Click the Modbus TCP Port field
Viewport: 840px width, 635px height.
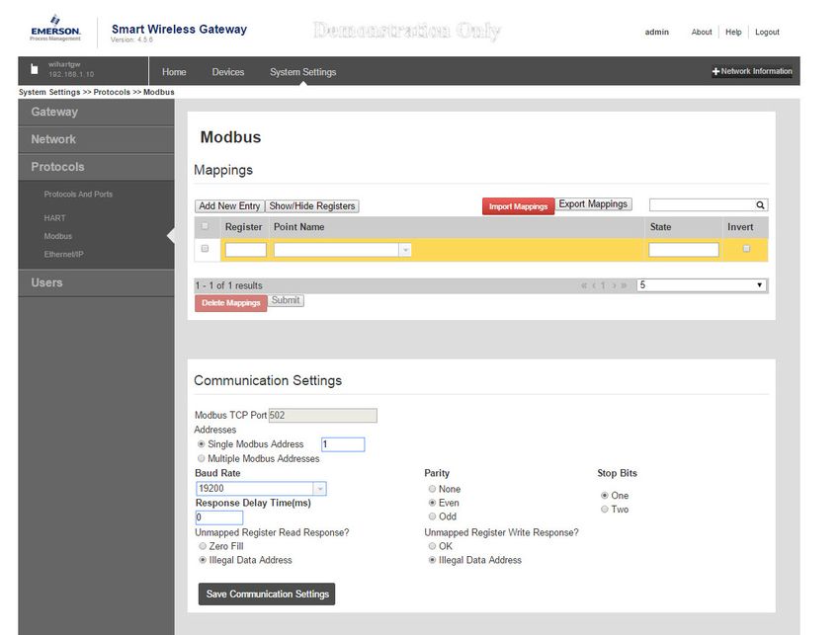[322, 416]
